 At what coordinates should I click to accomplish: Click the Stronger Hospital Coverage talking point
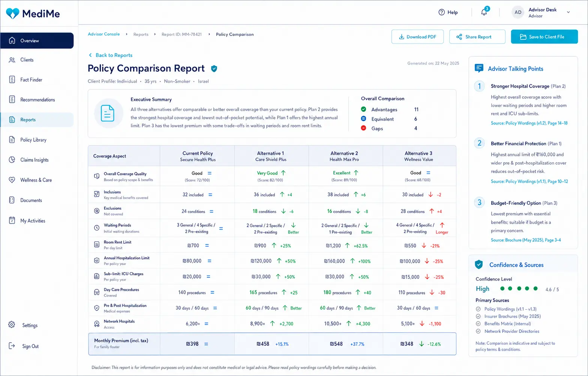[x=520, y=86]
